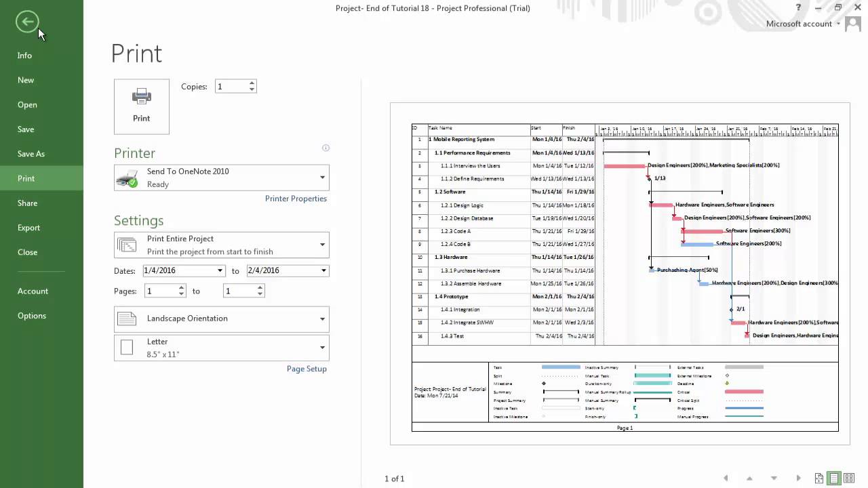This screenshot has width=868, height=488.
Task: Click the Send To OneNote printer icon
Action: click(127, 178)
